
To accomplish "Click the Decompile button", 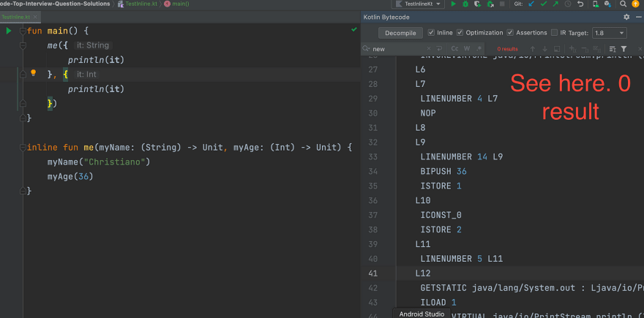I will [400, 33].
